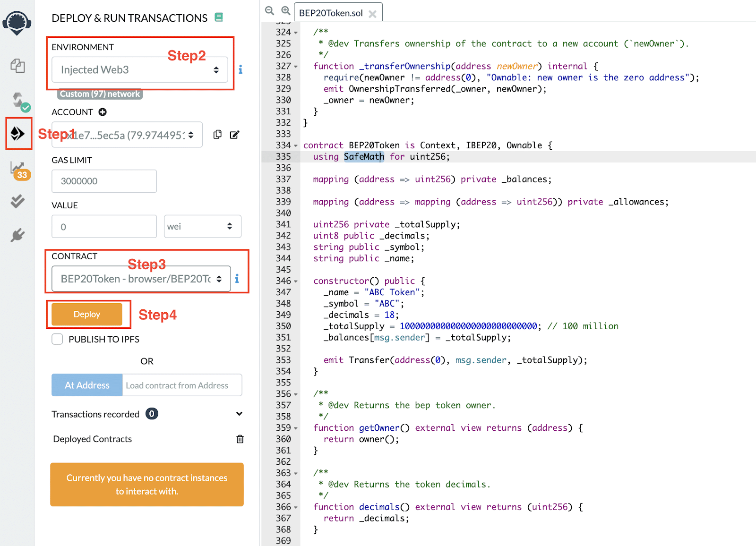Sign a message using the account pencil icon
This screenshot has height=546, width=756.
tap(234, 135)
